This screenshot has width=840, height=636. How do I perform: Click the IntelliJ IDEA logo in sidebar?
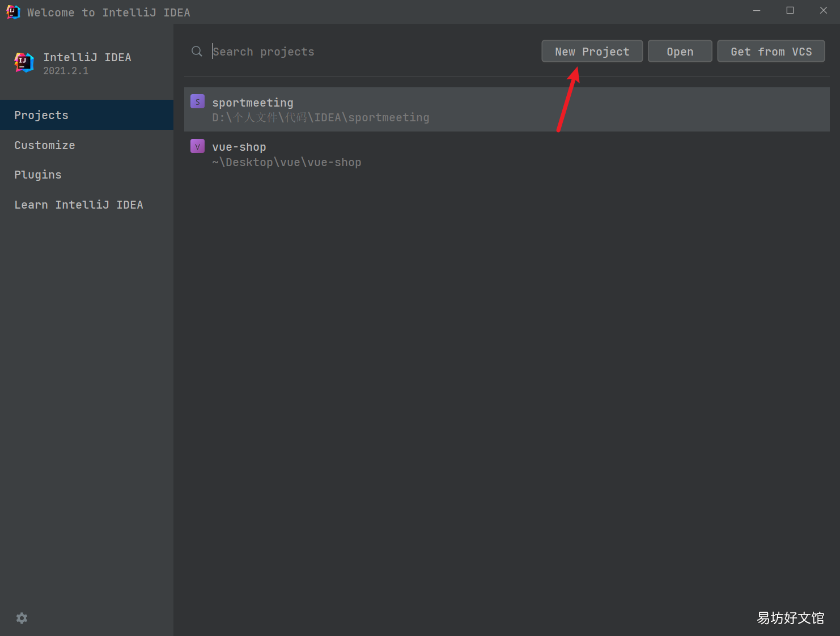pos(24,62)
